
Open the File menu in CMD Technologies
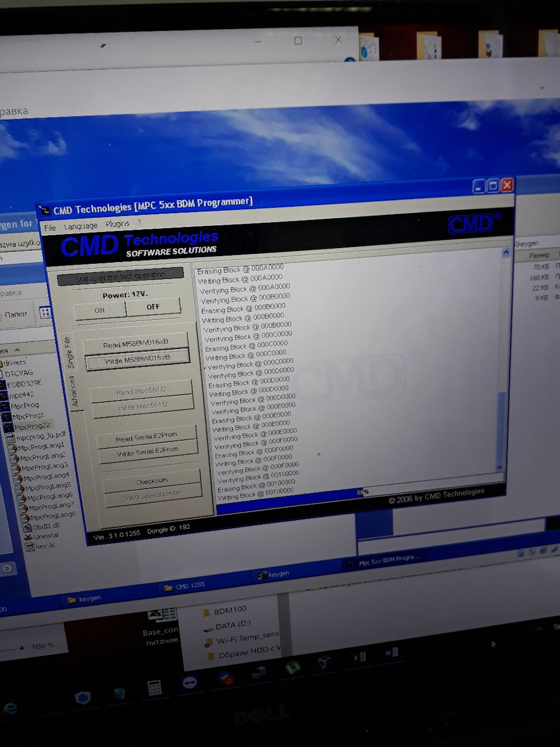click(50, 228)
